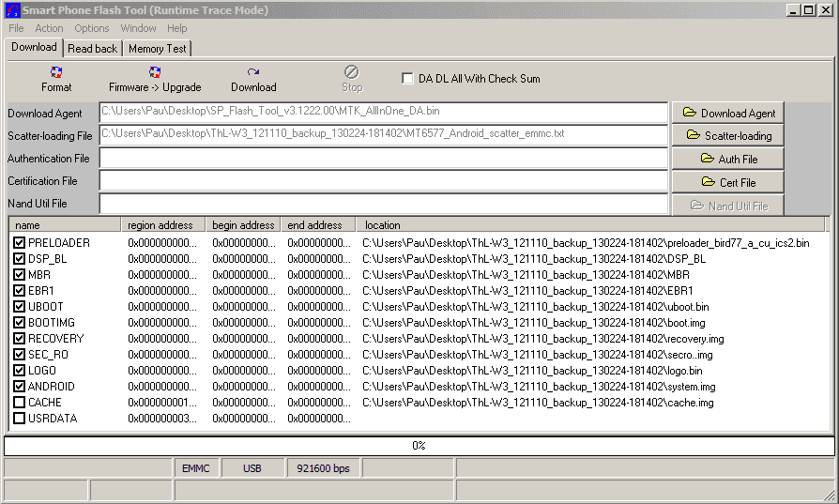
Task: Uncheck the SEC_RO partition checkbox
Action: [x=20, y=355]
